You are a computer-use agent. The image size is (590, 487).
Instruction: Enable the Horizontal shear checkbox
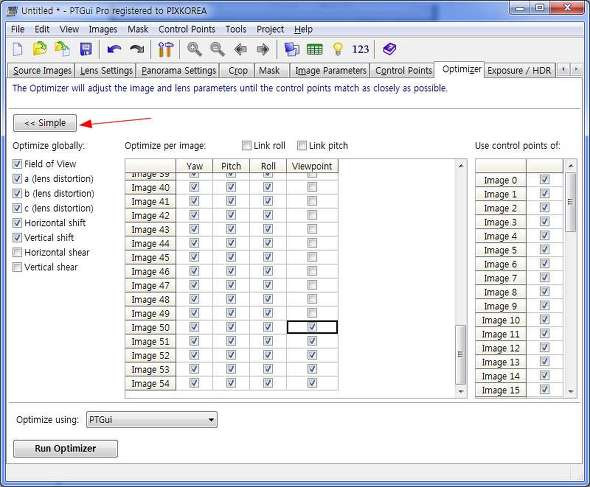17,252
